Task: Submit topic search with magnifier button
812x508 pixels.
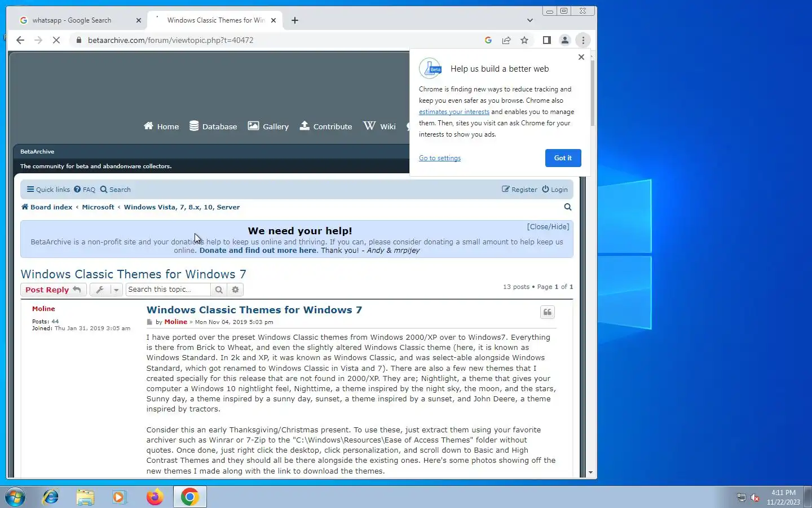Action: pos(219,290)
